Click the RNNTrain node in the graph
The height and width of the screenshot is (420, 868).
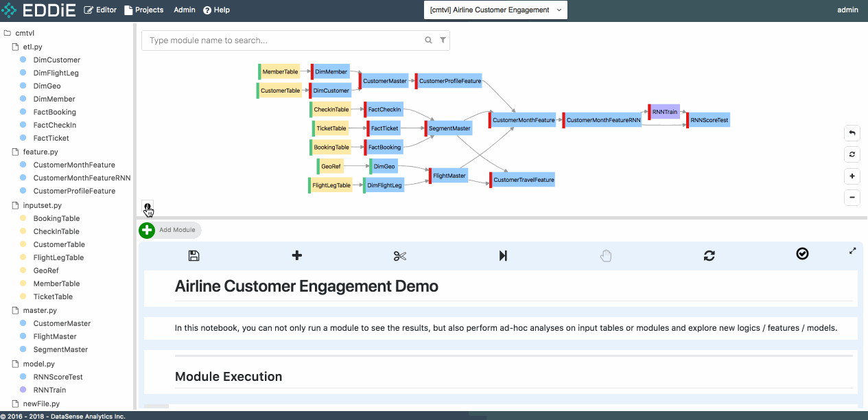[x=664, y=112]
